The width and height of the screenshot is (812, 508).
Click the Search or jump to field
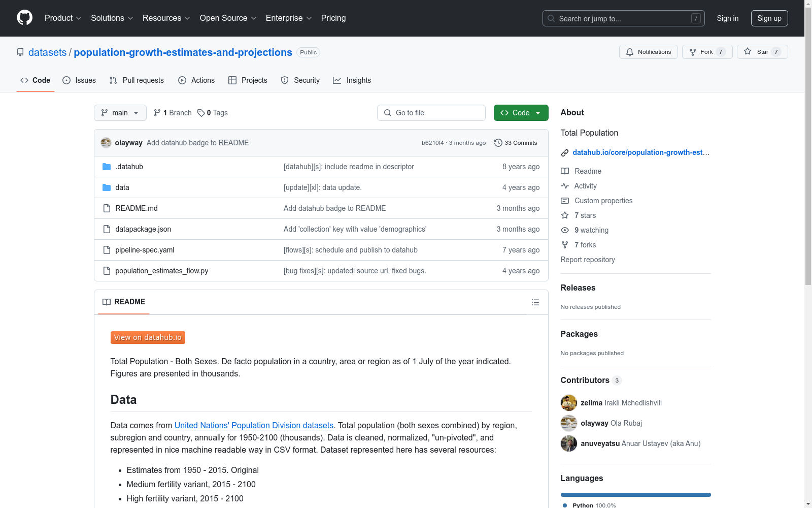[x=623, y=18]
